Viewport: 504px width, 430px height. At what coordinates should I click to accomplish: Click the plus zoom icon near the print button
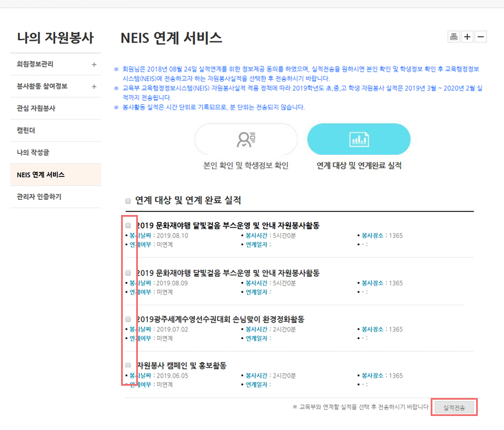tap(467, 36)
